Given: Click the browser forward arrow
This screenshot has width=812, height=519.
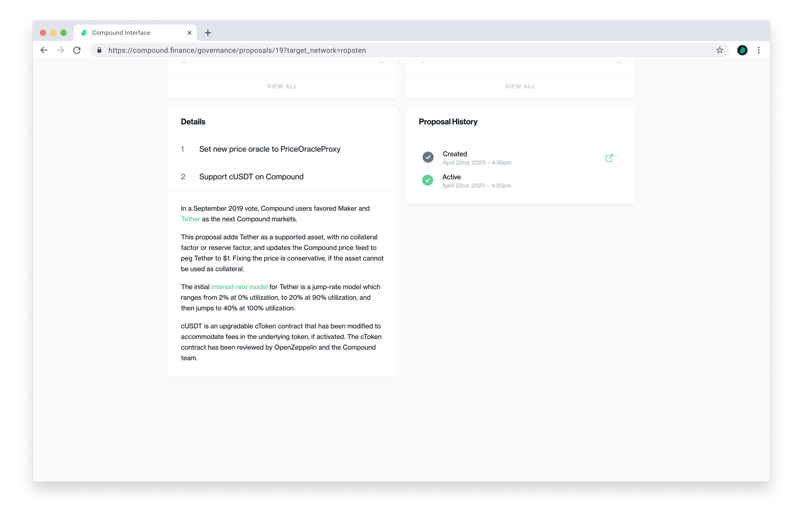Looking at the screenshot, I should 60,50.
